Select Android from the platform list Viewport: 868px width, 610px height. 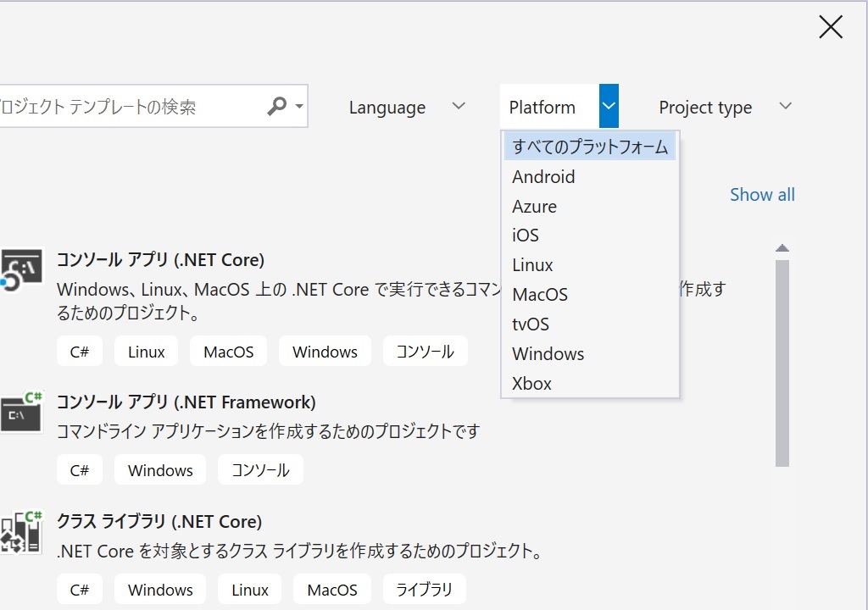point(543,177)
